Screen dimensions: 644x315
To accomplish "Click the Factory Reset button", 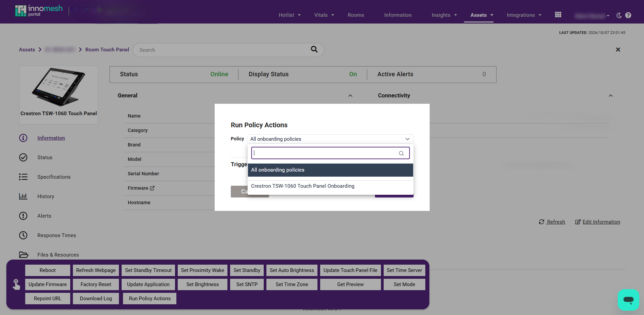I will click(96, 284).
